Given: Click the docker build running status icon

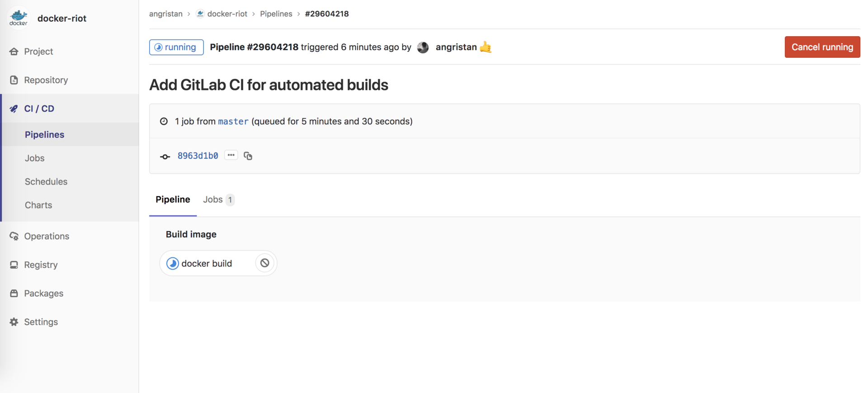Looking at the screenshot, I should point(172,263).
